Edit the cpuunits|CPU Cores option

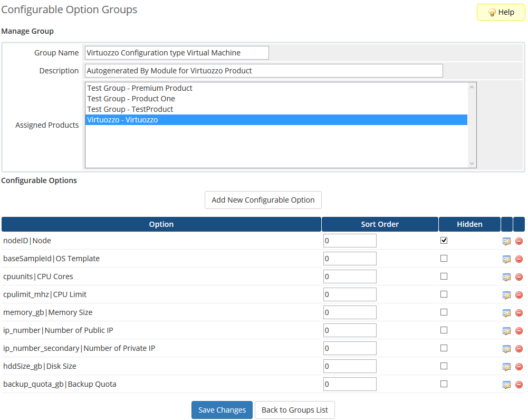(x=506, y=277)
